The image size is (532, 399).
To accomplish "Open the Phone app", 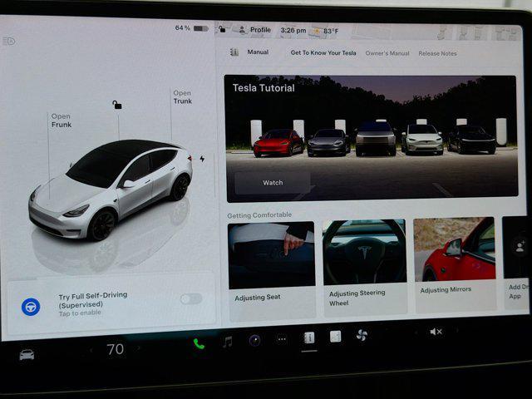I will coord(199,344).
